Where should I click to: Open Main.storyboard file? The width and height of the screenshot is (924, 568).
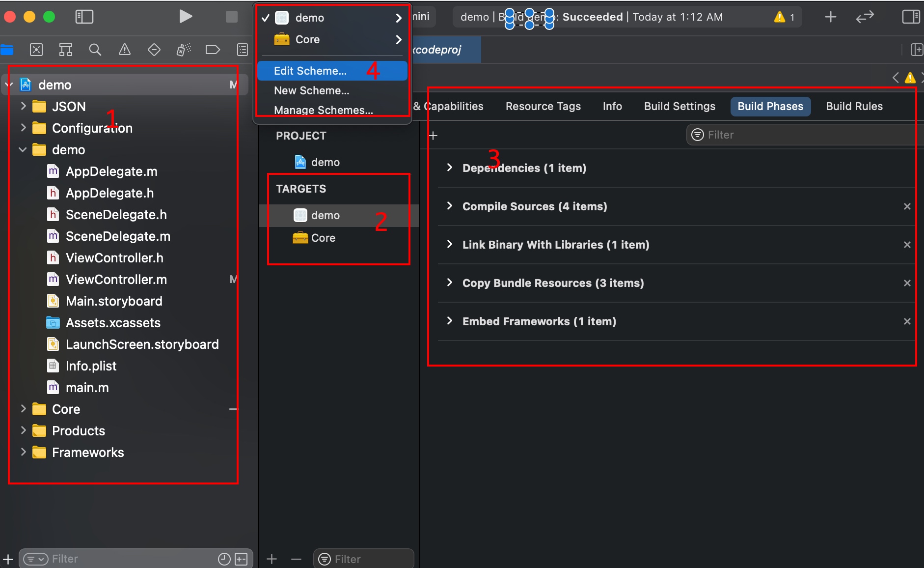click(114, 301)
